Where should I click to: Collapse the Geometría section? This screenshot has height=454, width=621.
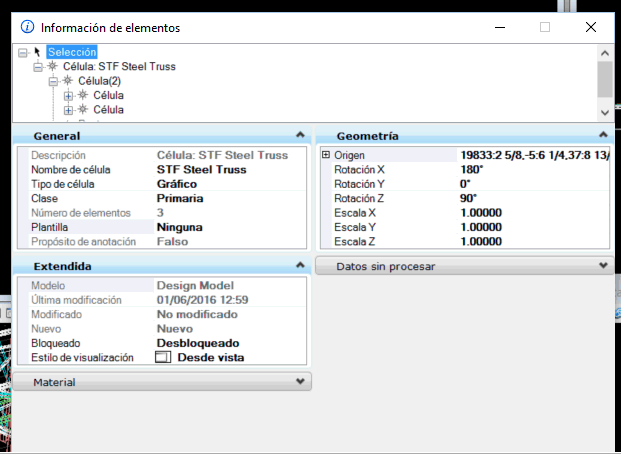(x=603, y=135)
